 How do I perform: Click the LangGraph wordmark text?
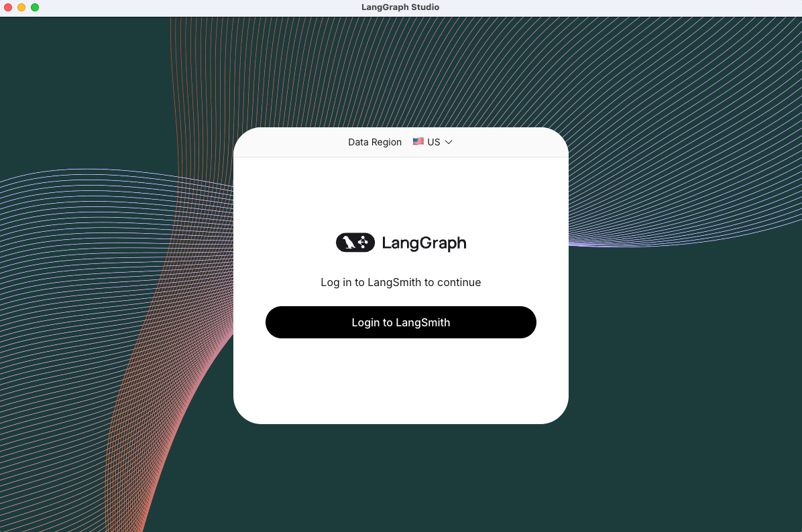424,243
